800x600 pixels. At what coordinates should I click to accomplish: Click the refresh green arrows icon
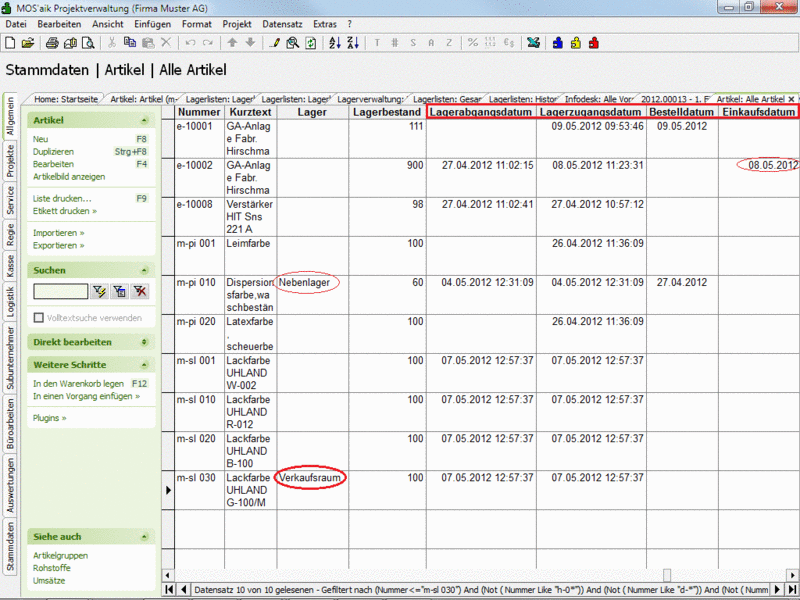(310, 43)
